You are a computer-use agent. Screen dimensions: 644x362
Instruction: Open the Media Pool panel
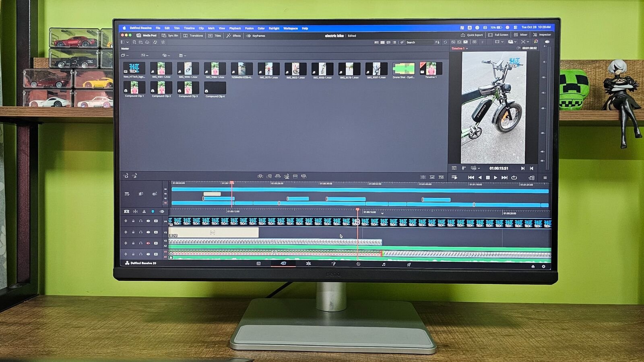147,35
